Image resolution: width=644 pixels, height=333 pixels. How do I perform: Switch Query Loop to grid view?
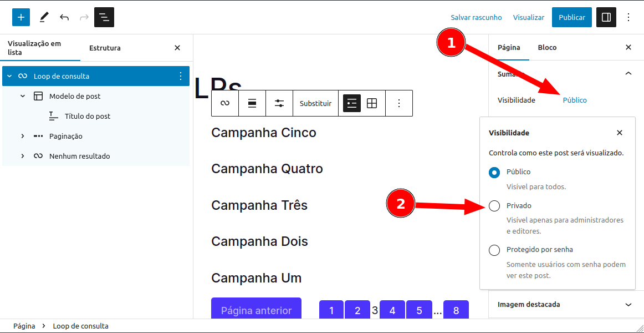[372, 103]
